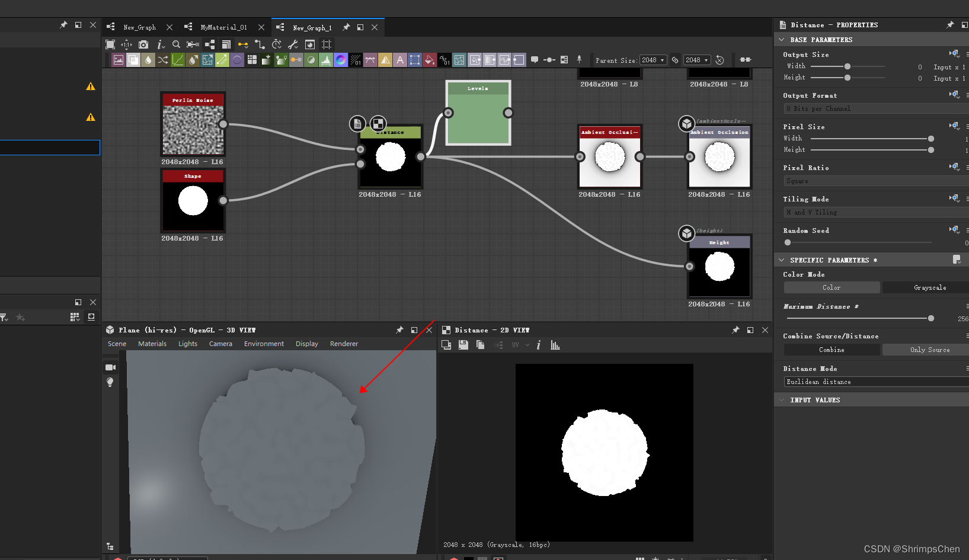
Task: Select the Transform 2D node icon in toolbar
Action: pyautogui.click(x=414, y=59)
